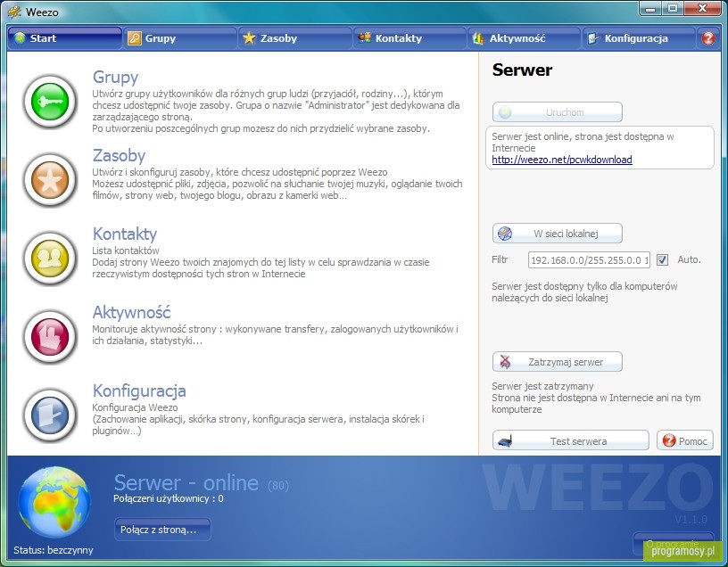This screenshot has height=567, width=728.
Task: Click the red hand Aktywność icon
Action: pos(50,337)
